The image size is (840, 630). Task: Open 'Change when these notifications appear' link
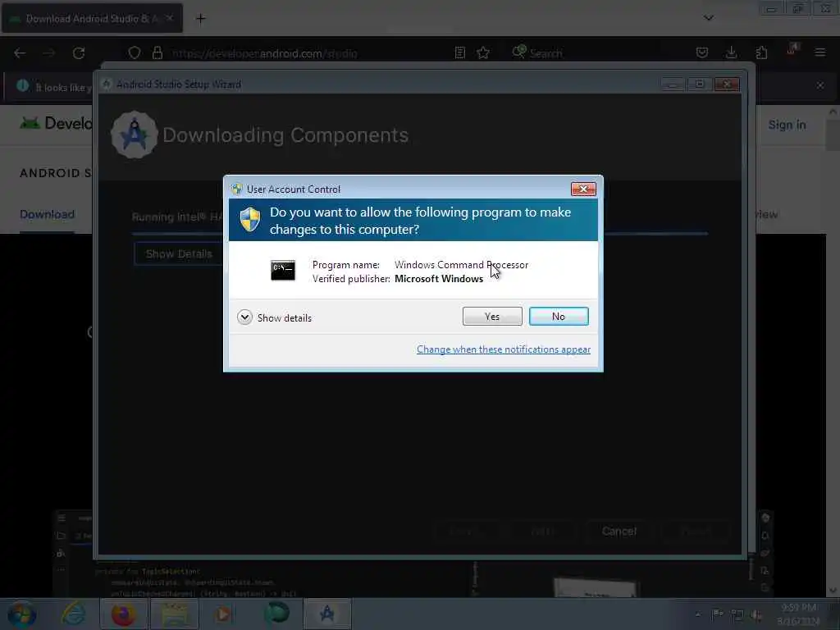click(x=504, y=349)
